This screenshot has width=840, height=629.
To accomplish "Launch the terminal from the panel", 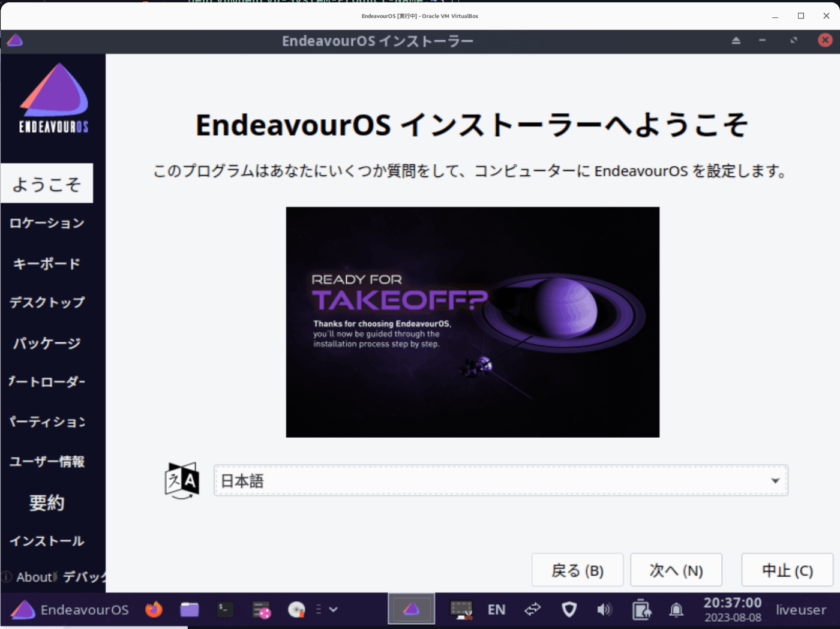I will (x=225, y=610).
